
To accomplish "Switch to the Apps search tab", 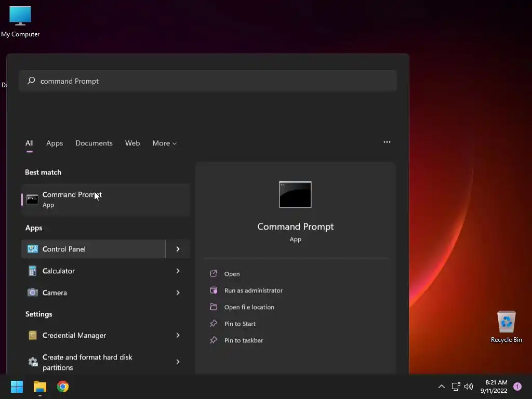I will [x=55, y=143].
